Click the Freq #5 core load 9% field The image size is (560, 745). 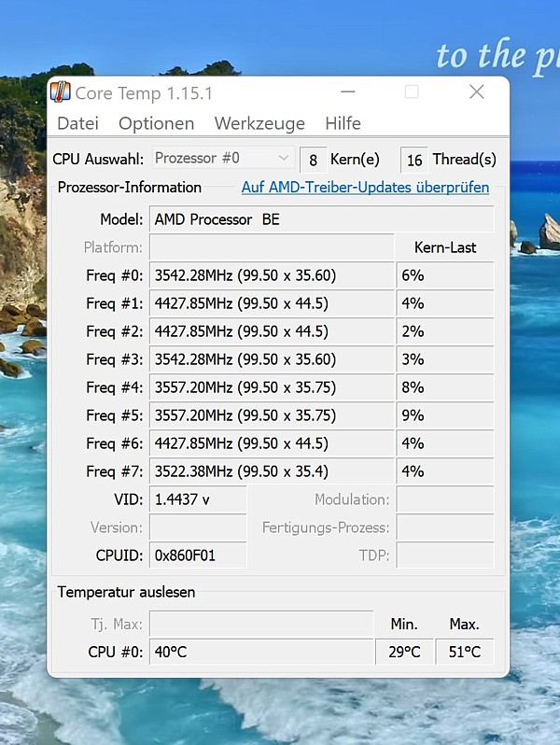tap(445, 415)
